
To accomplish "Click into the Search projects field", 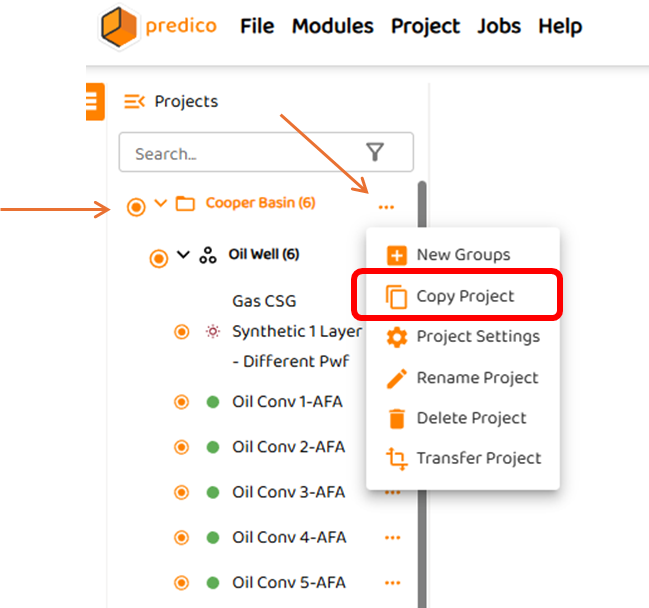I will pos(240,154).
